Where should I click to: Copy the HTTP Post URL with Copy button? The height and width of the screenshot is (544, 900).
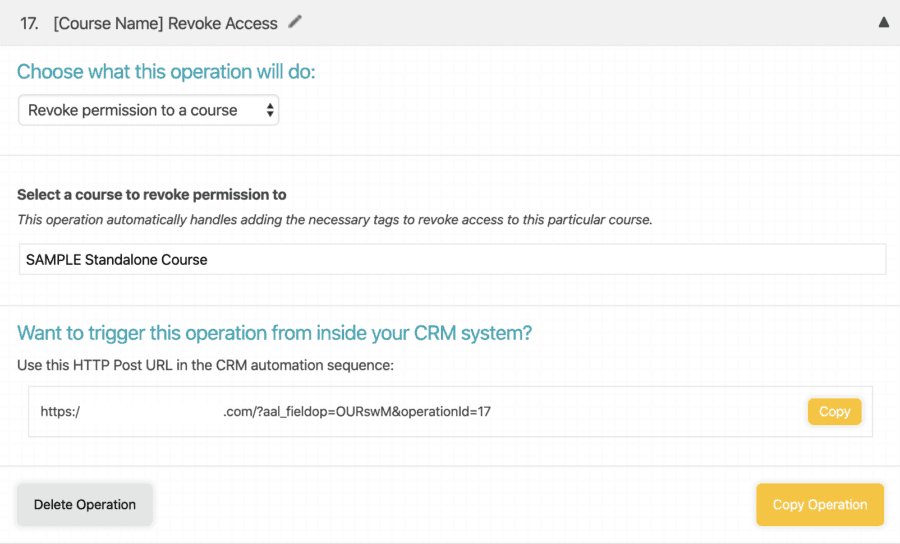coord(834,411)
